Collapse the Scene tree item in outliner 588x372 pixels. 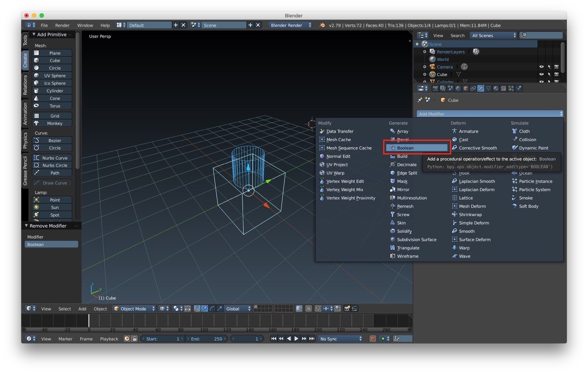(x=417, y=44)
